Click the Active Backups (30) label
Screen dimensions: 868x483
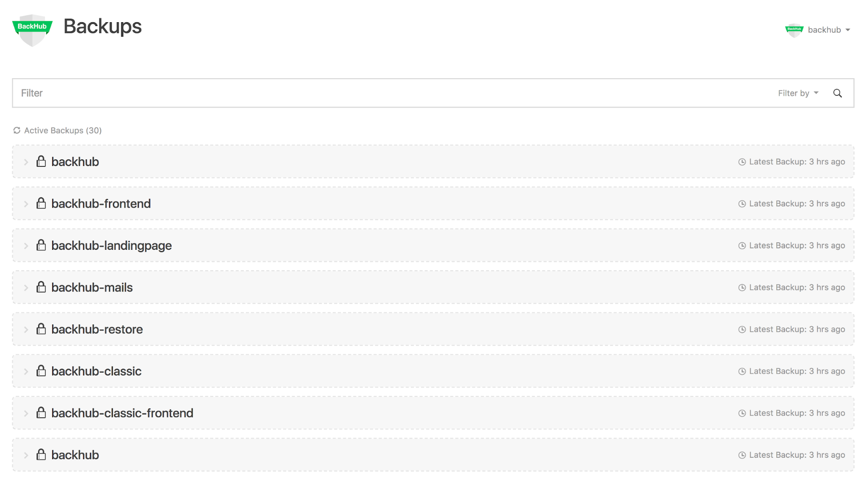coord(63,130)
